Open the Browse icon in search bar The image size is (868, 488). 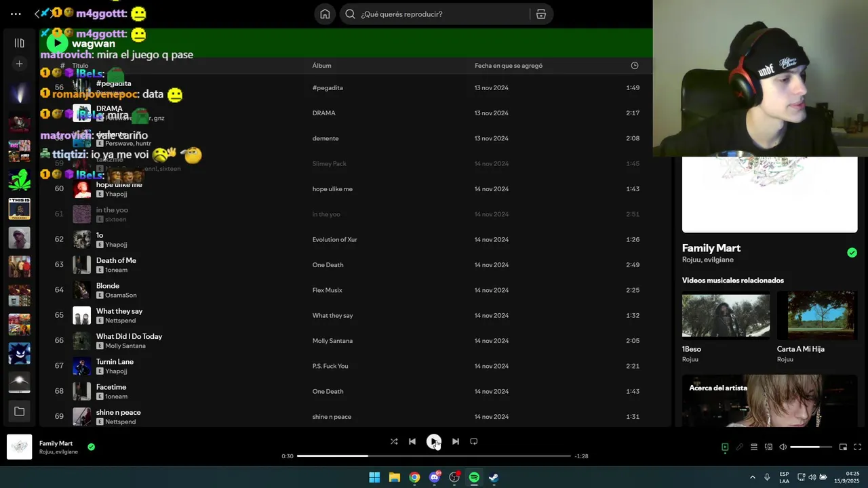pos(541,14)
